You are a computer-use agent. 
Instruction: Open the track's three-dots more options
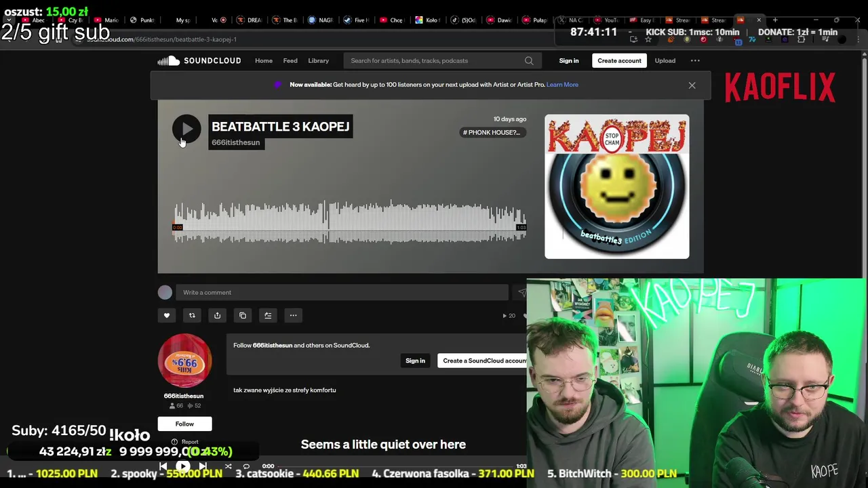293,315
